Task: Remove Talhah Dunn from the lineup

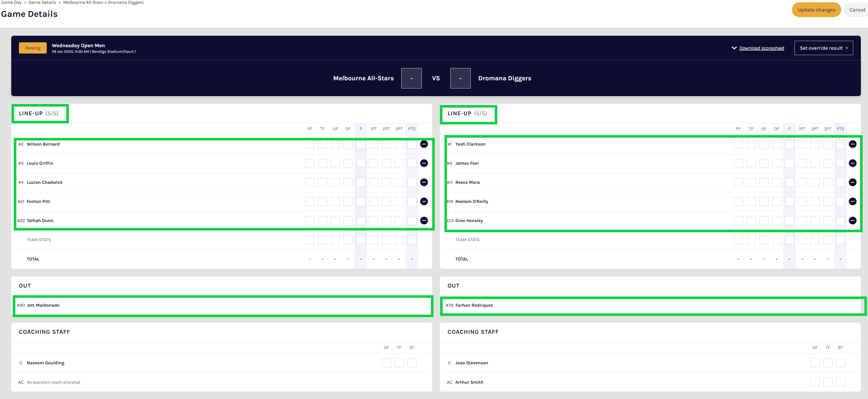Action: click(424, 221)
